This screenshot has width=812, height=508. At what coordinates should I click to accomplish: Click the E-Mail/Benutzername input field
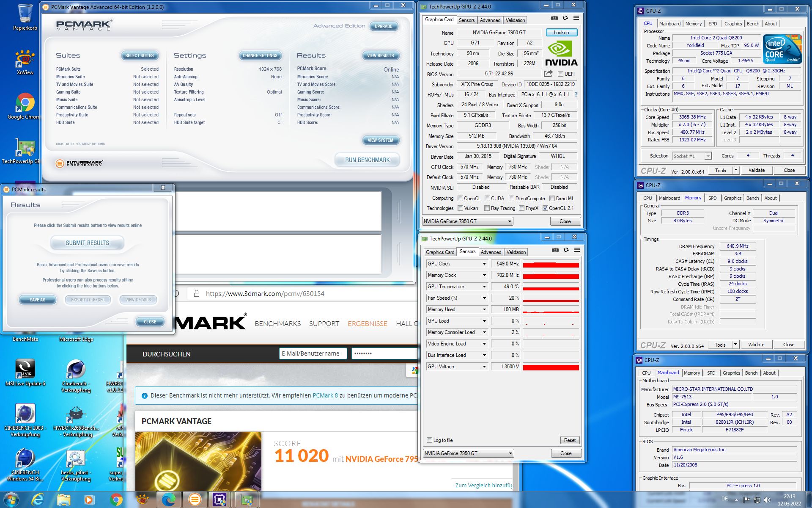pyautogui.click(x=313, y=353)
